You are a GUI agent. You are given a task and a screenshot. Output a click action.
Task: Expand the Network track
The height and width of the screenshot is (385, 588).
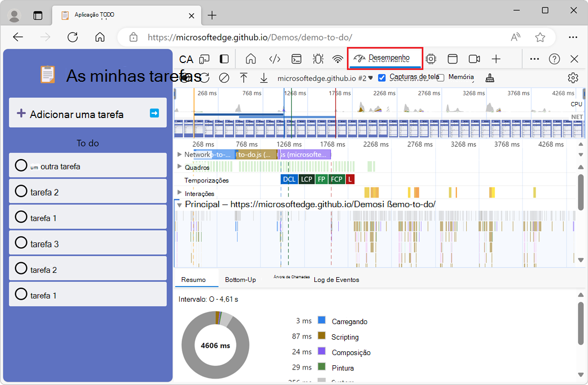pos(180,154)
